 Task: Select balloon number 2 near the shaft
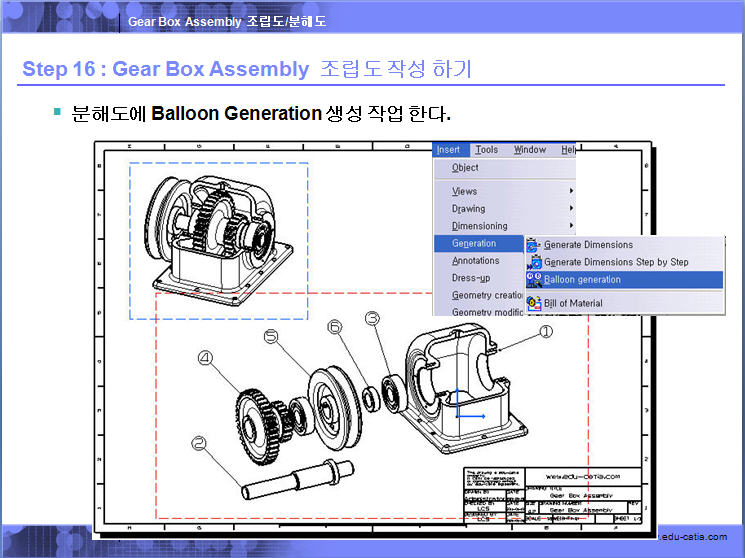coord(199,442)
